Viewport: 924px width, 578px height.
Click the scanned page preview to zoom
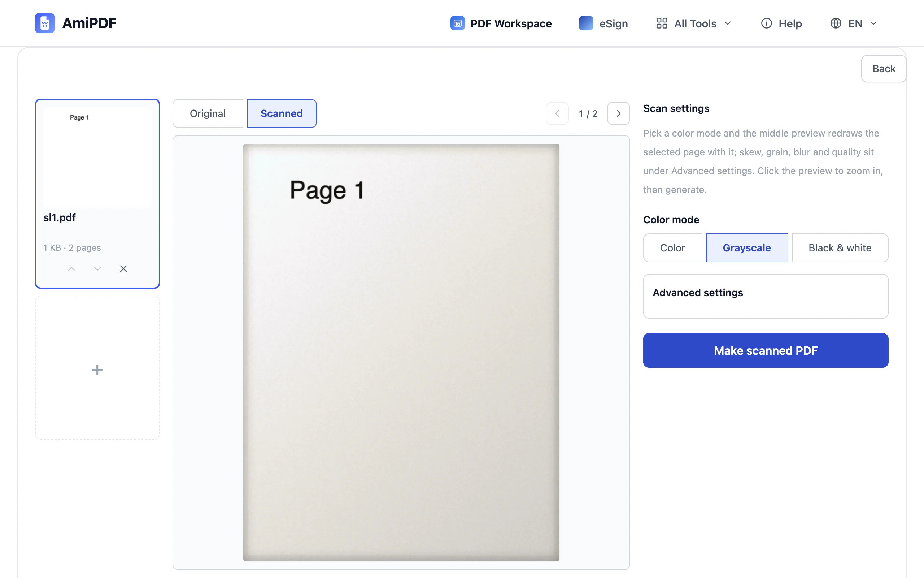[401, 352]
